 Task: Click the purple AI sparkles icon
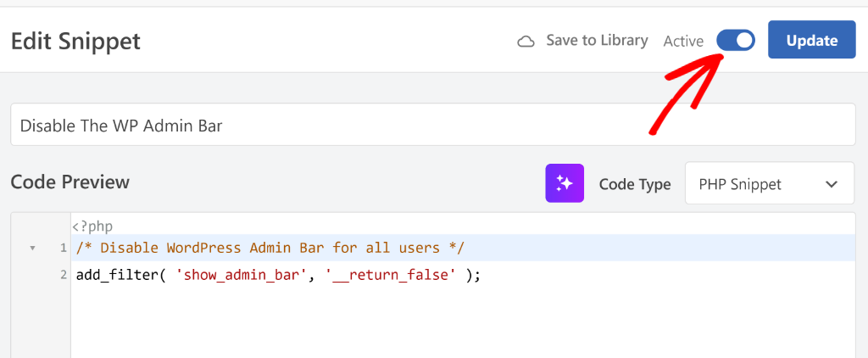pos(565,183)
